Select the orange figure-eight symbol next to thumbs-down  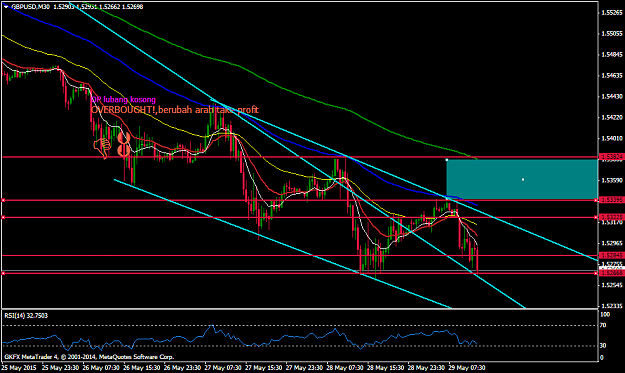(124, 144)
